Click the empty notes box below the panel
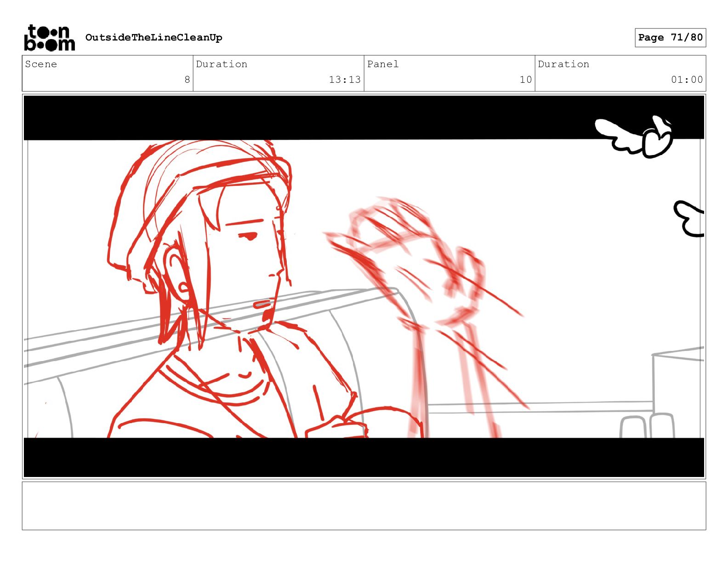This screenshot has height=563, width=728. [x=364, y=506]
